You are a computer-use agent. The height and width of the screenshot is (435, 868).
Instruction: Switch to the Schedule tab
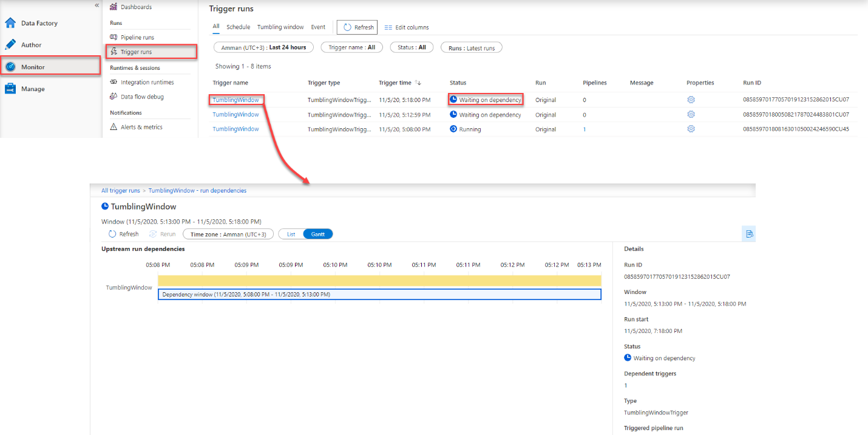click(x=238, y=27)
